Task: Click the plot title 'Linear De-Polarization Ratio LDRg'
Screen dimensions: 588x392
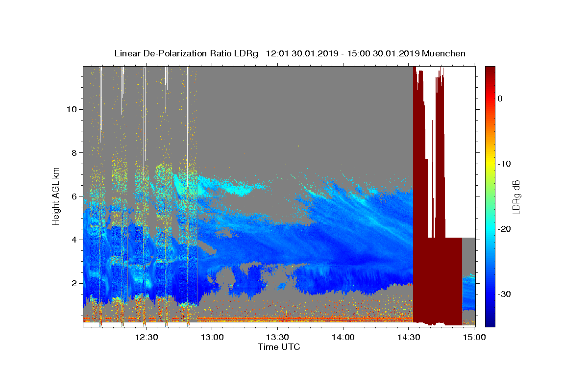Action: pyautogui.click(x=186, y=53)
